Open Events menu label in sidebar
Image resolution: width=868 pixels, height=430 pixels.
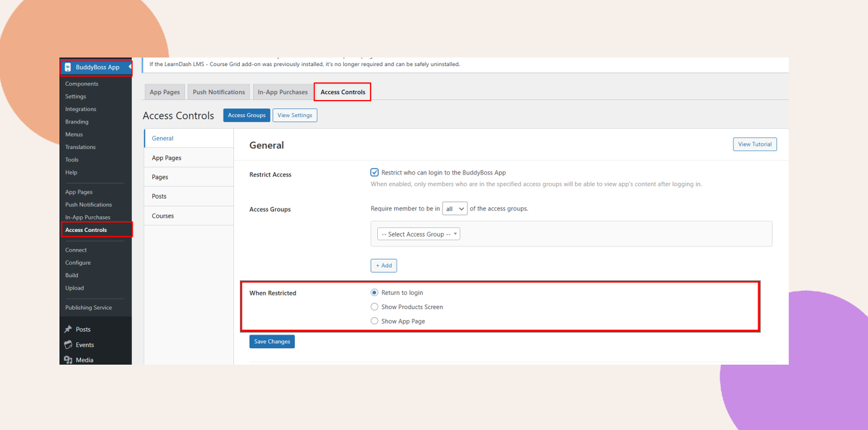(85, 345)
